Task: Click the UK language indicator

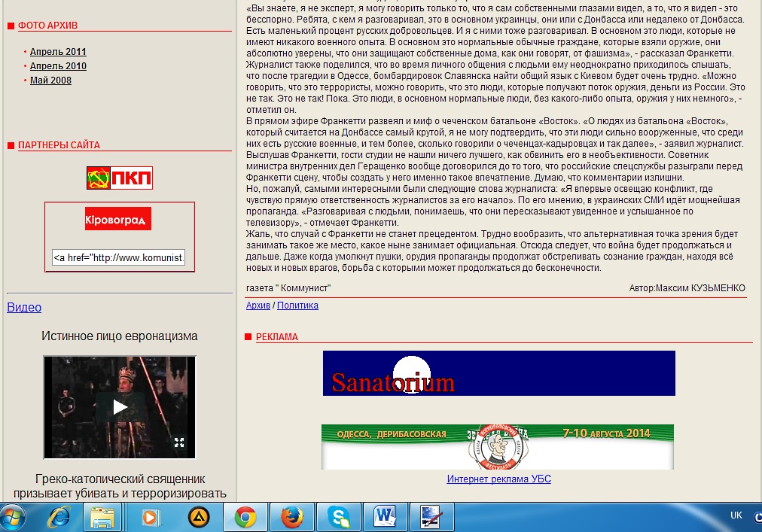Action: [x=736, y=515]
